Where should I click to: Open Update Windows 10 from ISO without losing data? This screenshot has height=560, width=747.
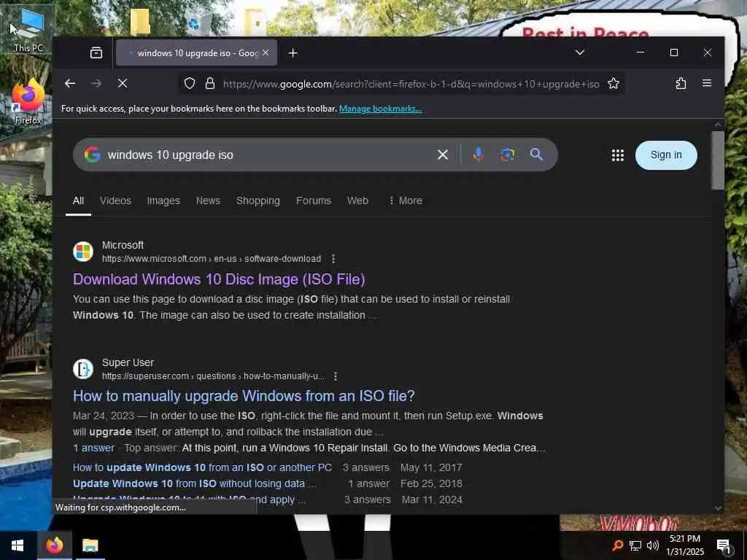[194, 484]
